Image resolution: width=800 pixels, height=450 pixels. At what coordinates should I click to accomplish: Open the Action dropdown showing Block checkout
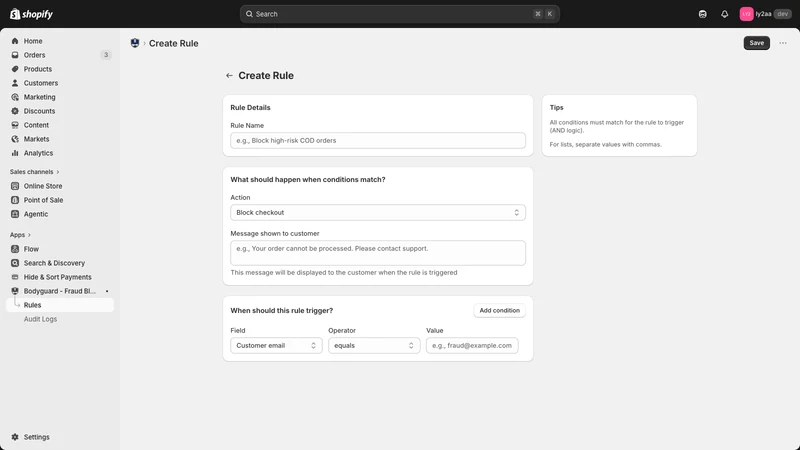378,212
